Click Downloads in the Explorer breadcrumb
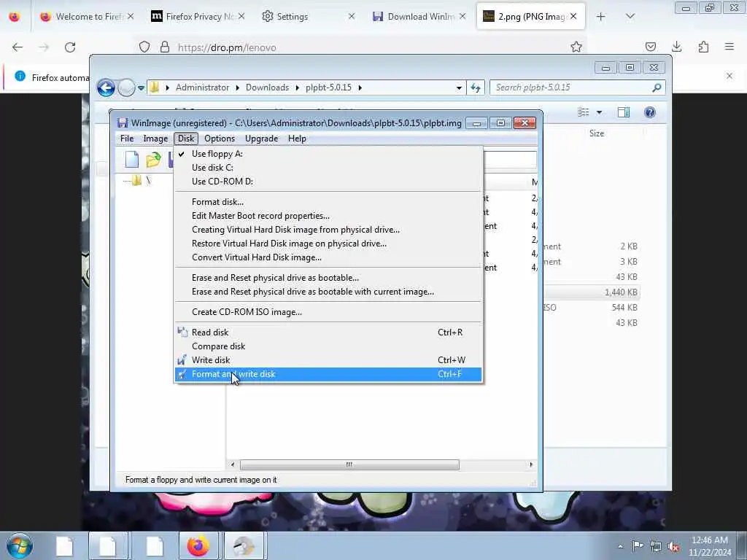The height and width of the screenshot is (560, 747). pyautogui.click(x=267, y=87)
